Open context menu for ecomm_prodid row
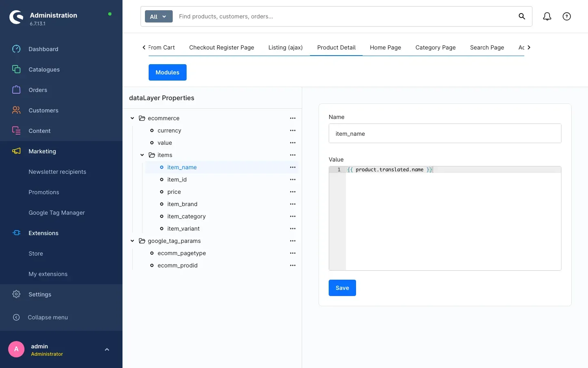This screenshot has height=368, width=588. [x=293, y=265]
